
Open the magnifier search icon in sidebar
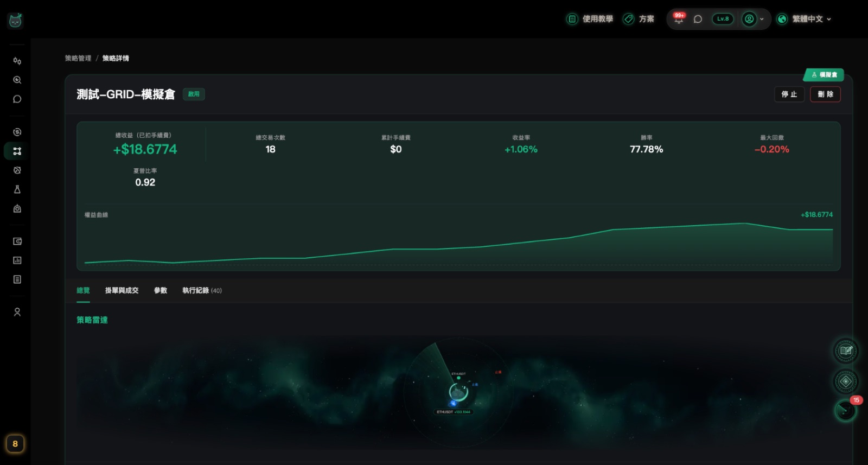[17, 80]
